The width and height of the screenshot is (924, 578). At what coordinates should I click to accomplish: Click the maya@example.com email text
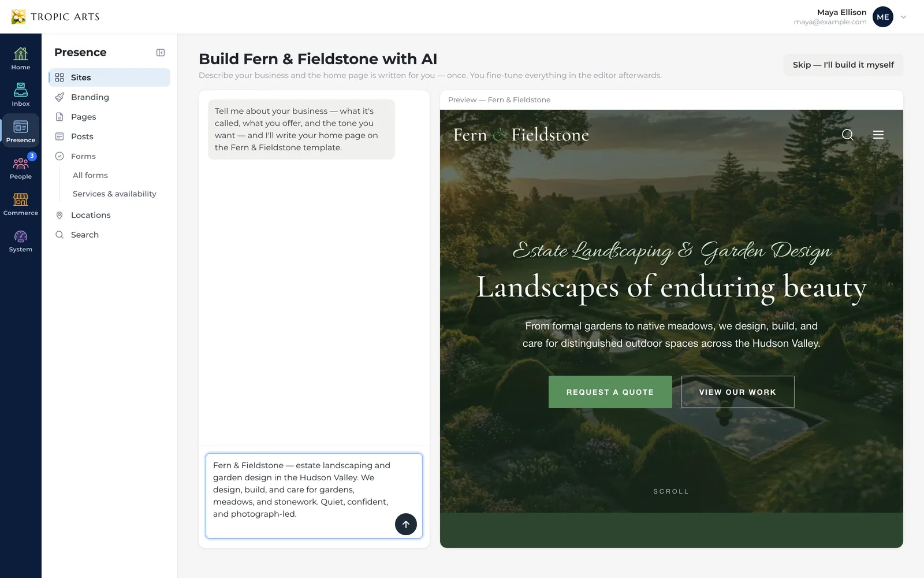coord(830,22)
